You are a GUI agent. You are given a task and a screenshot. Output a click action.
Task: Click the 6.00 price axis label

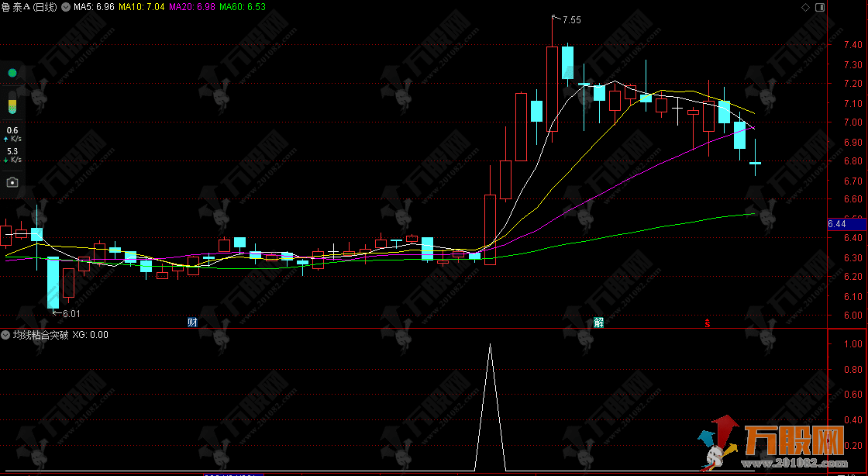pos(852,316)
